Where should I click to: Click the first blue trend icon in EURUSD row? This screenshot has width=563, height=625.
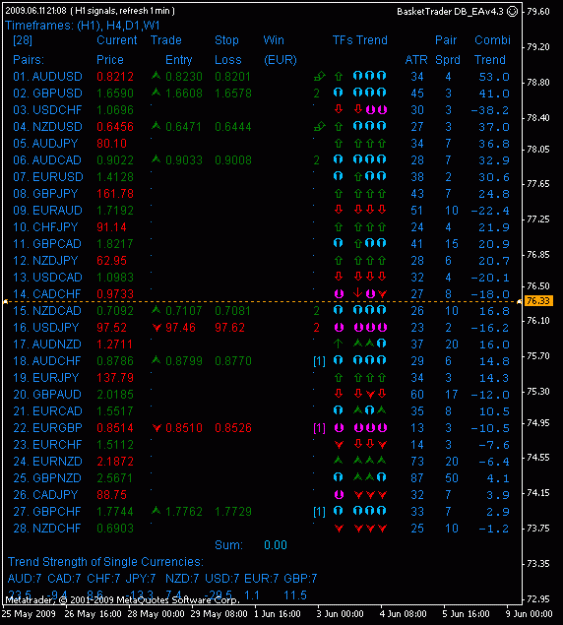[338, 175]
